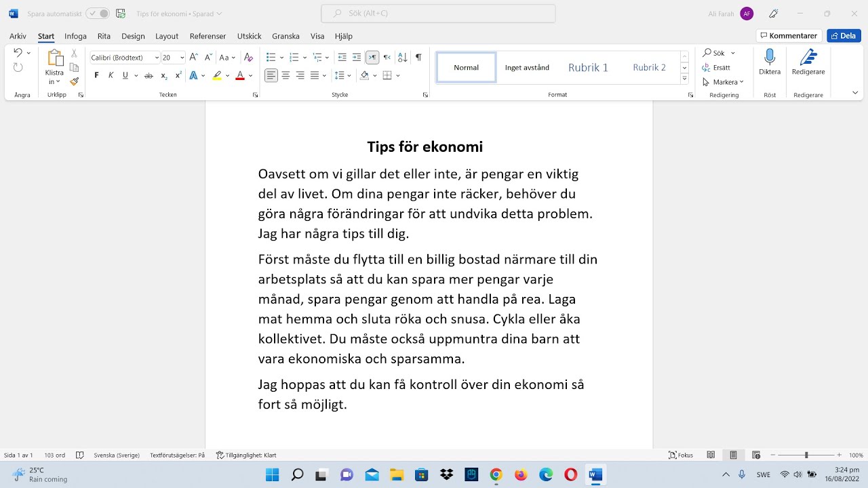The height and width of the screenshot is (488, 868).
Task: Expand the styles gallery More arrow
Action: 685,79
